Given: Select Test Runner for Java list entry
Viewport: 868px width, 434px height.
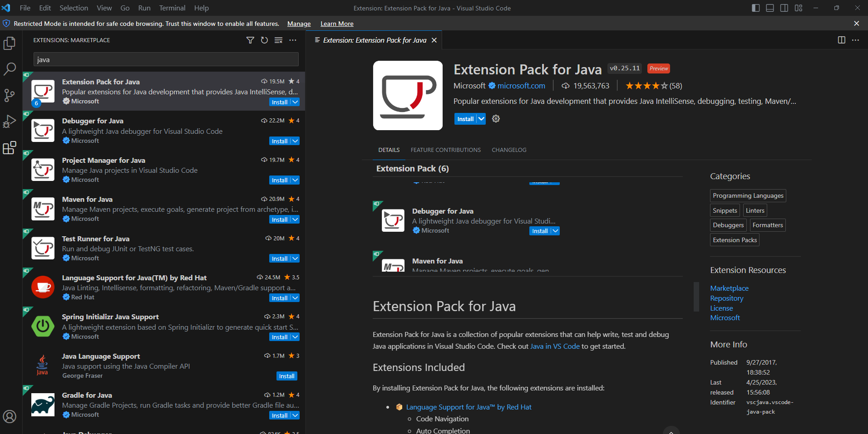Looking at the screenshot, I should point(164,248).
